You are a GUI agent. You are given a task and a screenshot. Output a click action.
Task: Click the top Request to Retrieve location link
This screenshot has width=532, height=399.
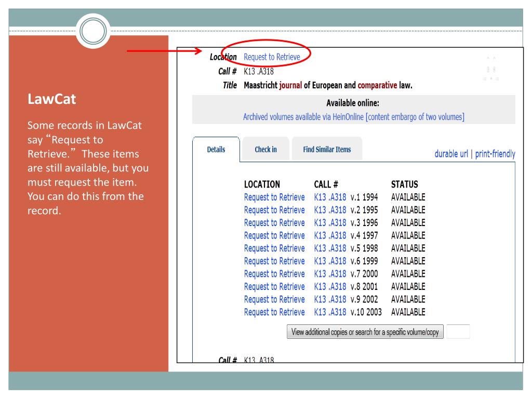coord(272,57)
